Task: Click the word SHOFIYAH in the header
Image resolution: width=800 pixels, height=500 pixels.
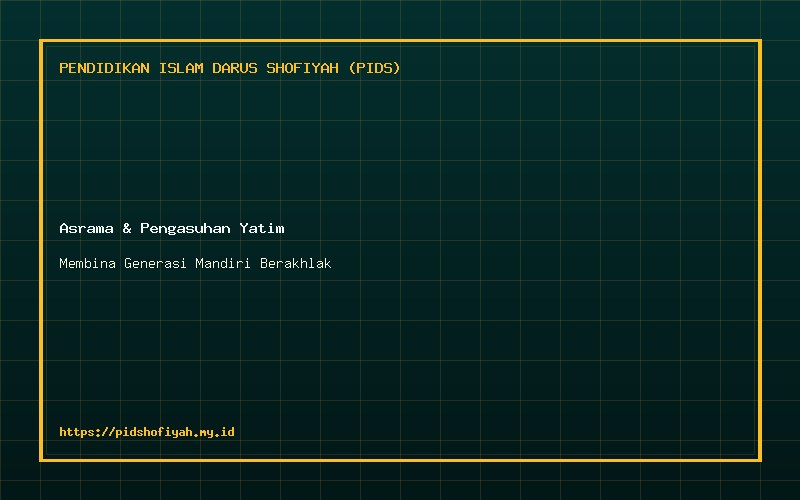Action: pyautogui.click(x=303, y=68)
